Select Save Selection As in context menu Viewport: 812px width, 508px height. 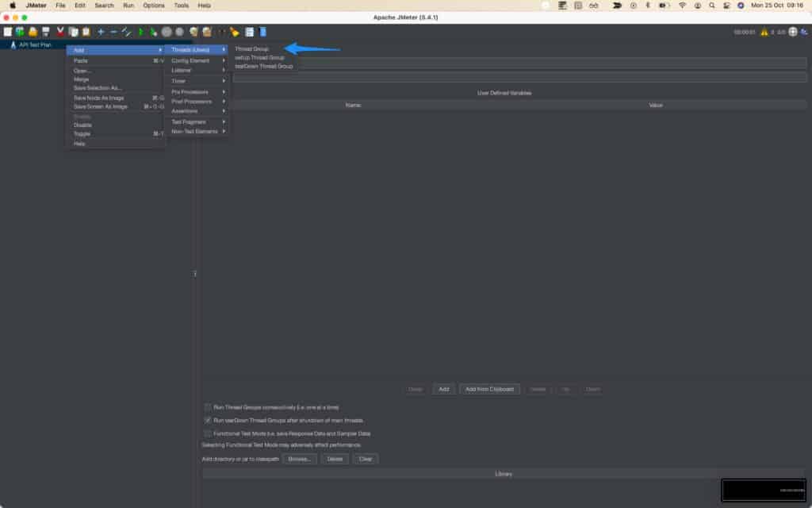(116, 88)
